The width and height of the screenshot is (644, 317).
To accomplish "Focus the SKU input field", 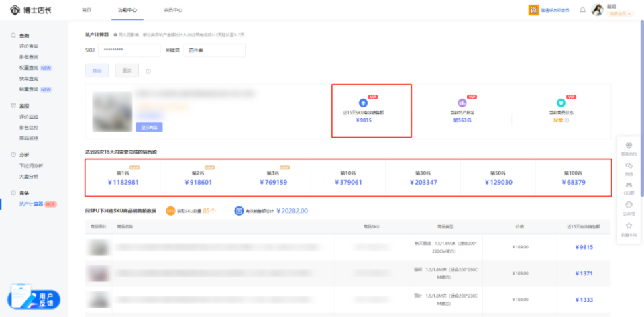I will [x=129, y=50].
